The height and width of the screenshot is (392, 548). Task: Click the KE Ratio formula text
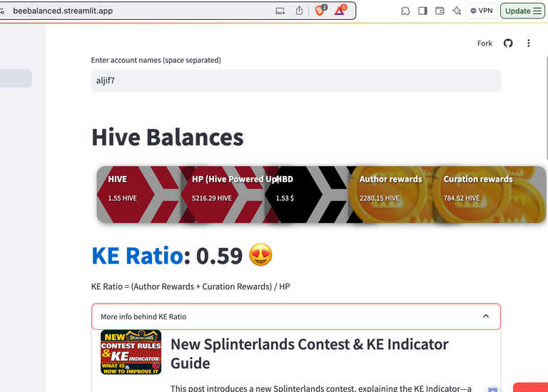pos(191,287)
